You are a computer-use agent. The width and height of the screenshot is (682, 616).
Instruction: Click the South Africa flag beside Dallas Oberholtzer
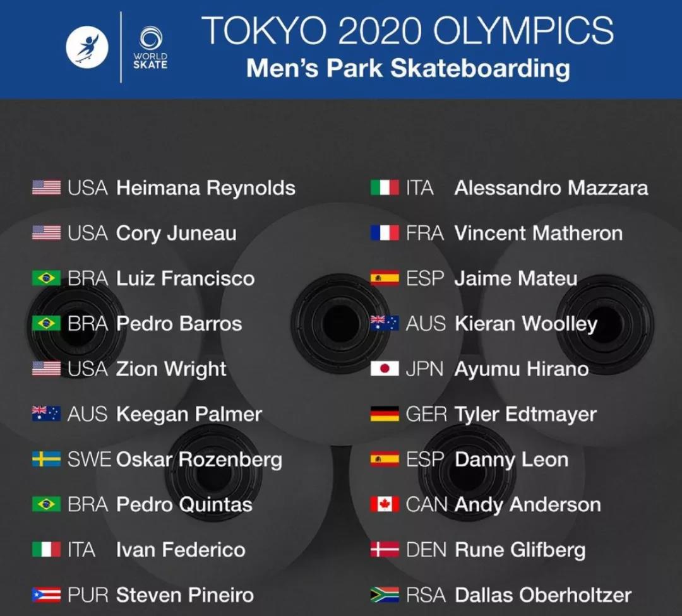(x=385, y=595)
